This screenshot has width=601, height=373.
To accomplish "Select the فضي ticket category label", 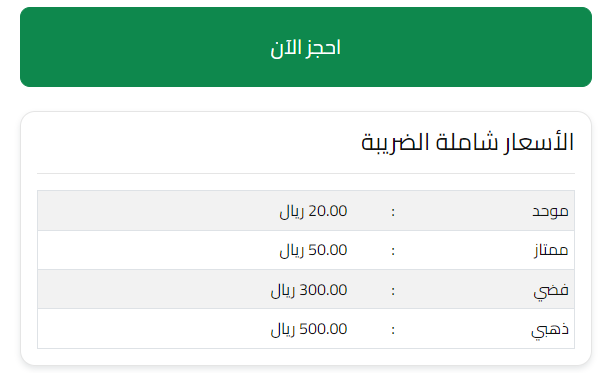I will click(551, 290).
